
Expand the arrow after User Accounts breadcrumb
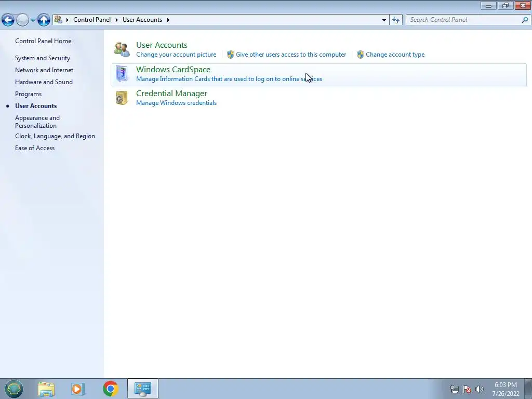click(168, 20)
